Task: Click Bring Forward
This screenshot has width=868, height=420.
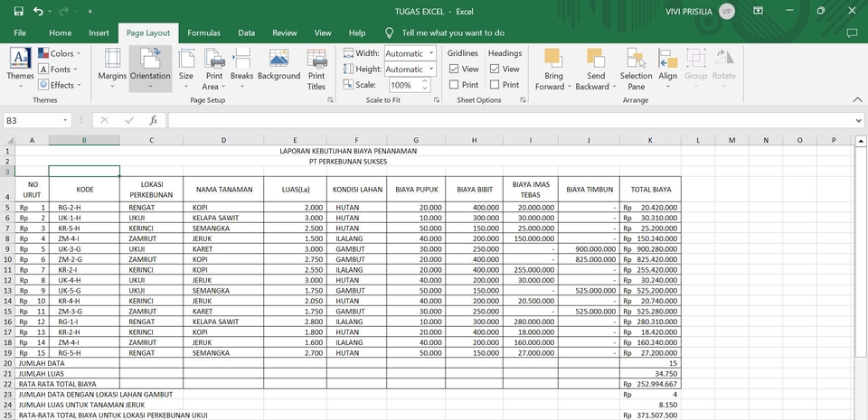Action: pyautogui.click(x=553, y=68)
